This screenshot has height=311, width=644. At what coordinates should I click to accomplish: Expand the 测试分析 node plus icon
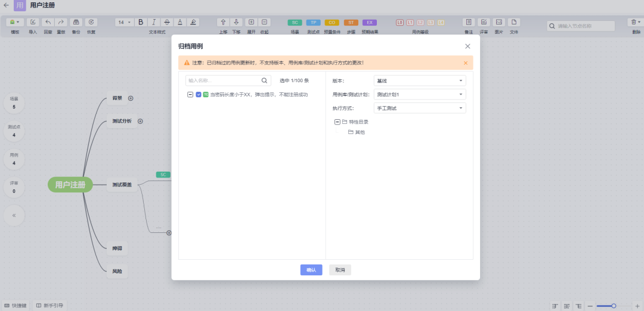point(140,121)
